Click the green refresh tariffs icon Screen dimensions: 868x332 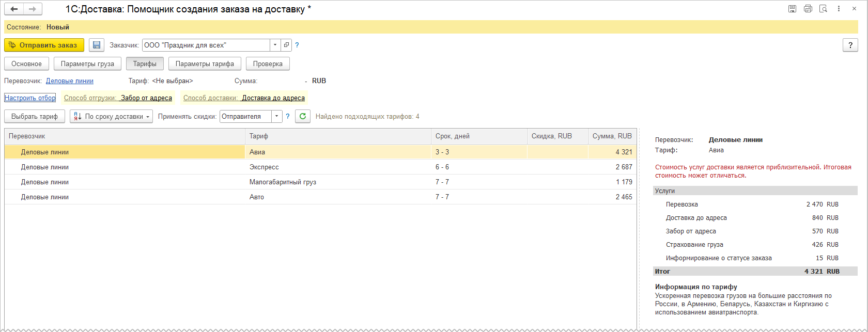303,117
